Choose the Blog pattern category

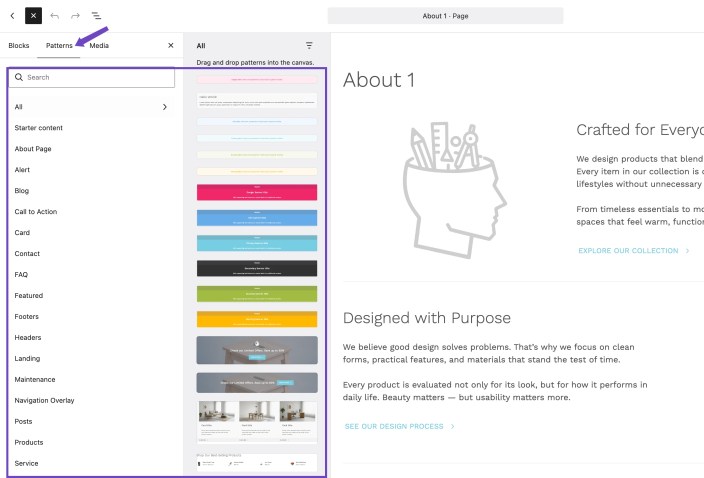(x=22, y=191)
